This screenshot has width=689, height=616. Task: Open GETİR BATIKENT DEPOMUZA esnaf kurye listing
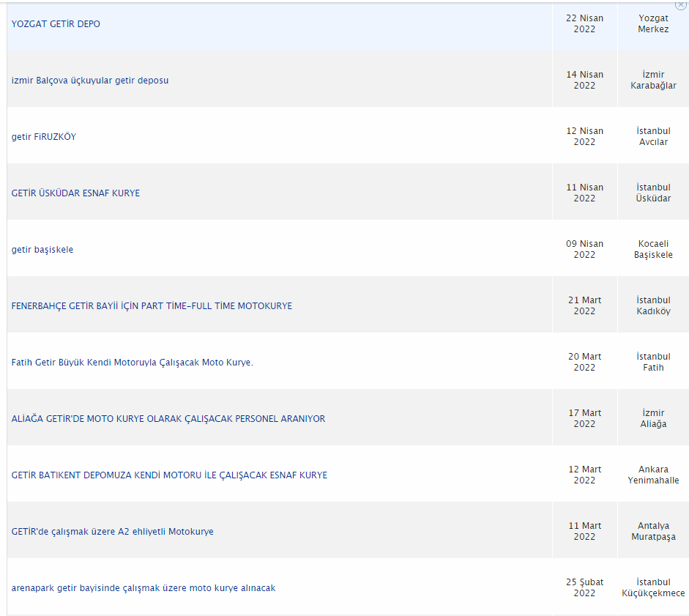click(x=169, y=475)
